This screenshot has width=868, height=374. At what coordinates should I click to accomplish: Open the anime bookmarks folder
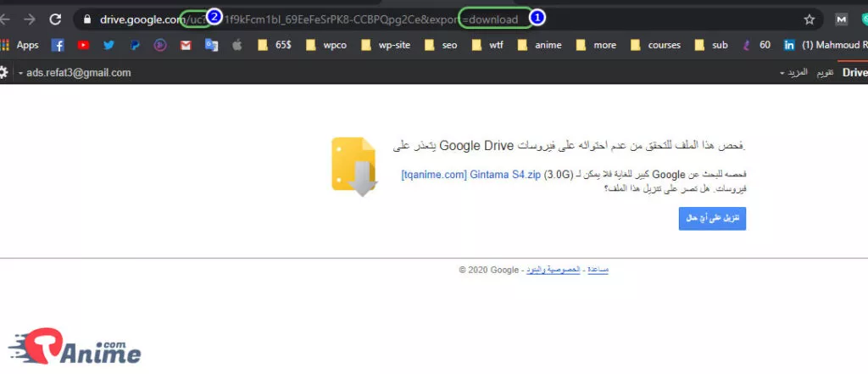(539, 46)
